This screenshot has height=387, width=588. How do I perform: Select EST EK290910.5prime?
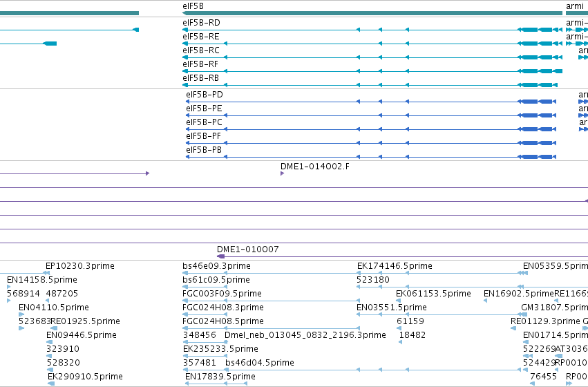85,377
